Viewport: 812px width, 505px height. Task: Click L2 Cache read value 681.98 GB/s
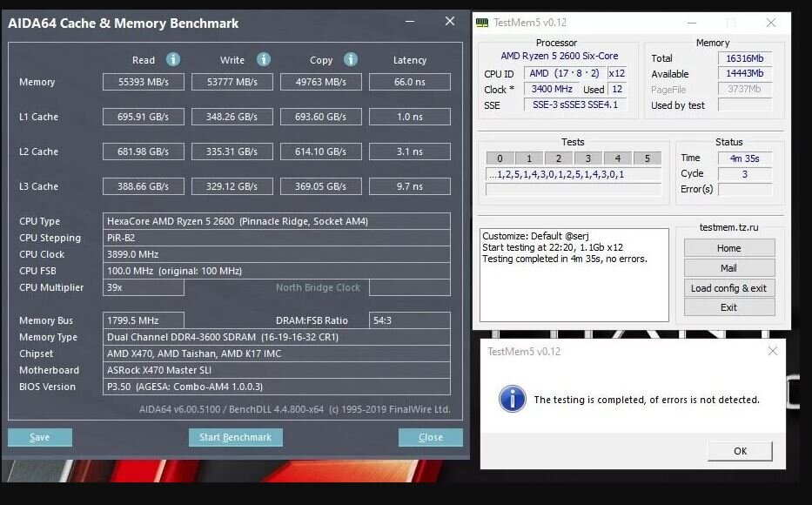click(144, 151)
